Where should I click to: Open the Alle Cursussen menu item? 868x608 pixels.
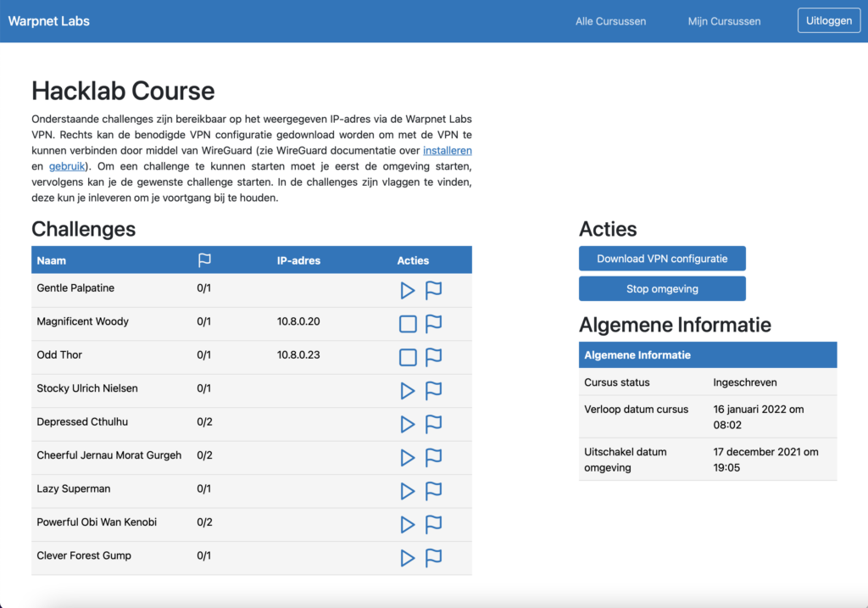[x=610, y=21]
